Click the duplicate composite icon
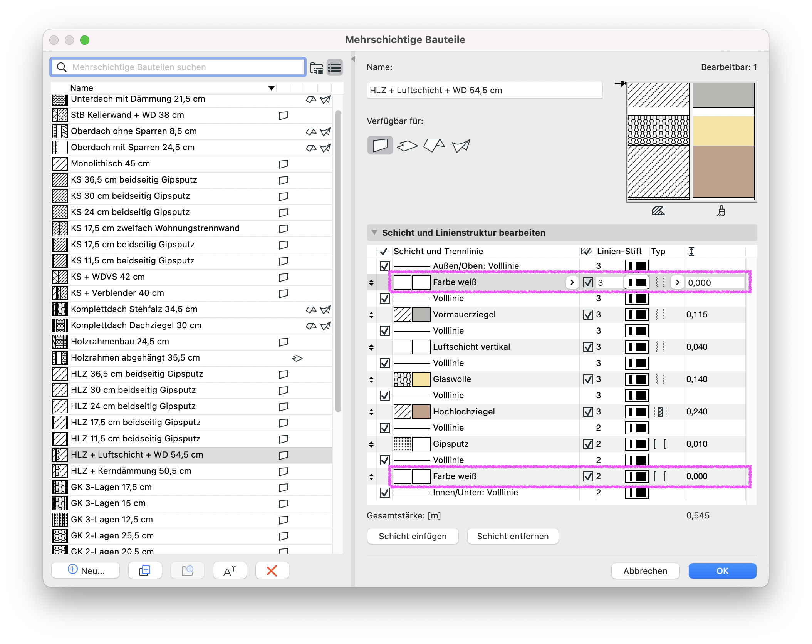812x644 pixels. coord(145,570)
